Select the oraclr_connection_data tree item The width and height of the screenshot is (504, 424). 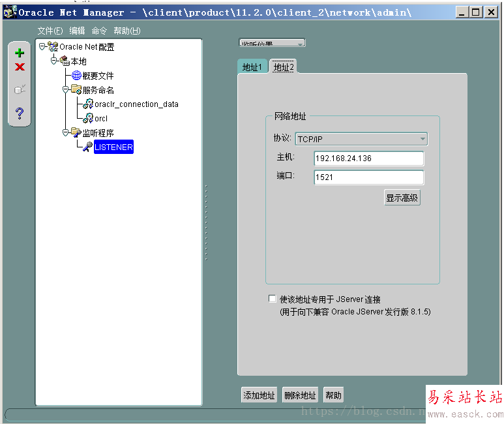pos(136,104)
